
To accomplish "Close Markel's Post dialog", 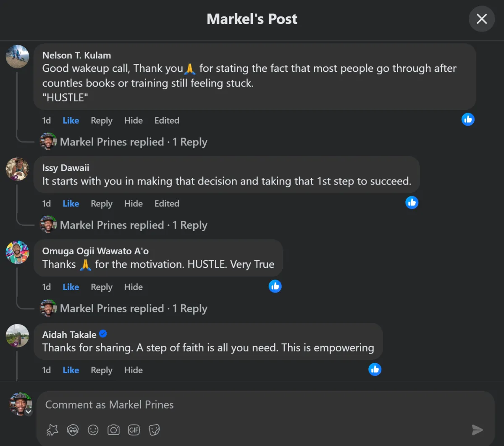I will coord(482,19).
